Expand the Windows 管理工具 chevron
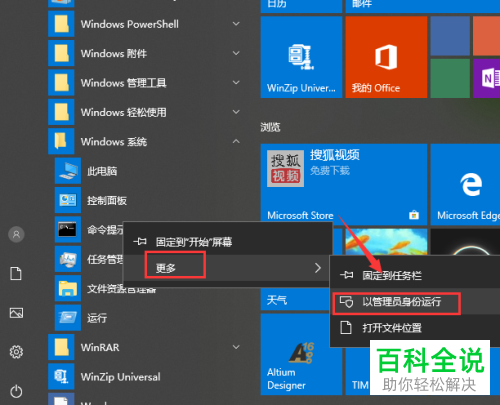The image size is (500, 405). pyautogui.click(x=236, y=83)
